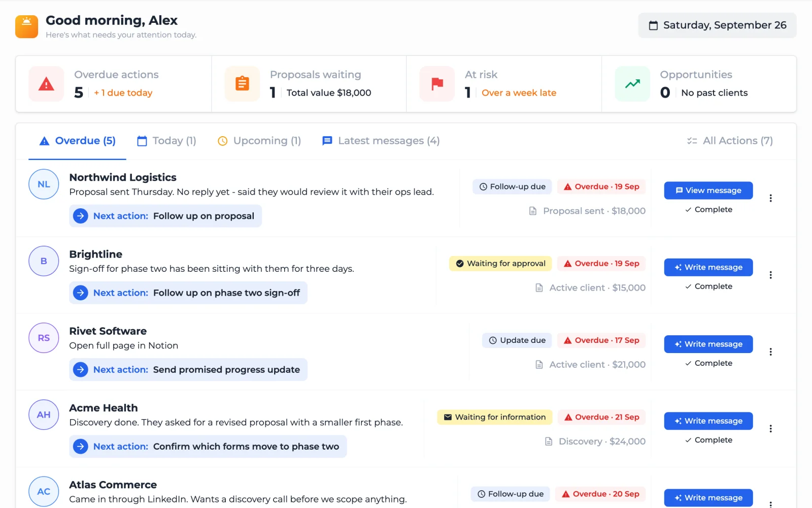Open the Atlas Commerce client name
This screenshot has width=812, height=508.
click(113, 484)
